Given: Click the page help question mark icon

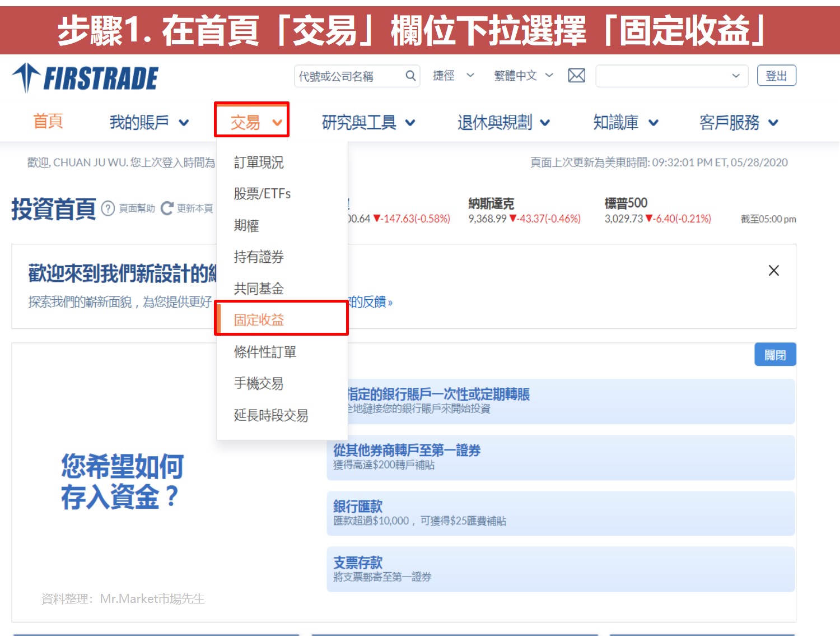Looking at the screenshot, I should pyautogui.click(x=108, y=208).
